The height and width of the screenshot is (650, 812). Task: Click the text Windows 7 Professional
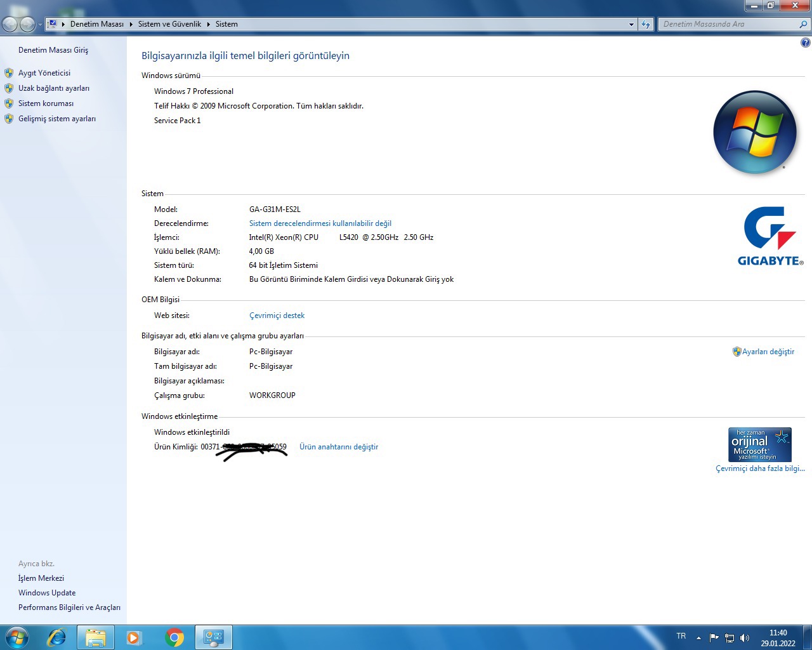(193, 91)
